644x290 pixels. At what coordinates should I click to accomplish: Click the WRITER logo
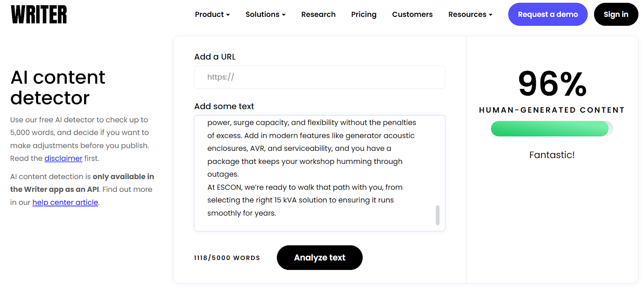[x=39, y=14]
